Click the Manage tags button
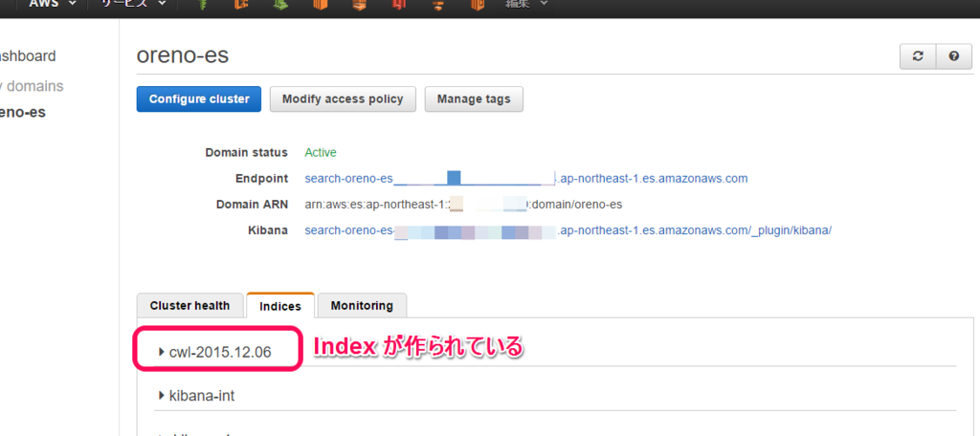Viewport: 980px width, 436px height. click(474, 98)
